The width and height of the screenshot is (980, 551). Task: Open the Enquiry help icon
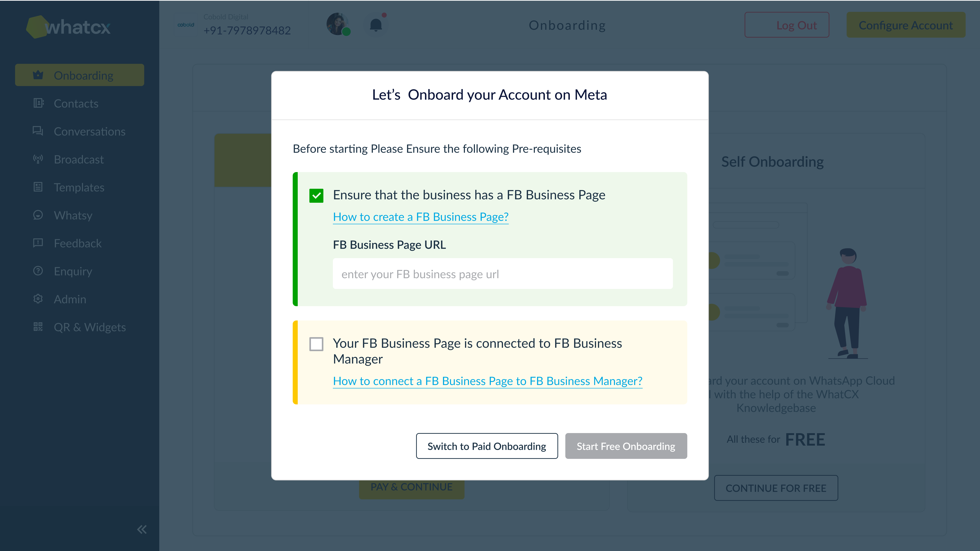38,271
